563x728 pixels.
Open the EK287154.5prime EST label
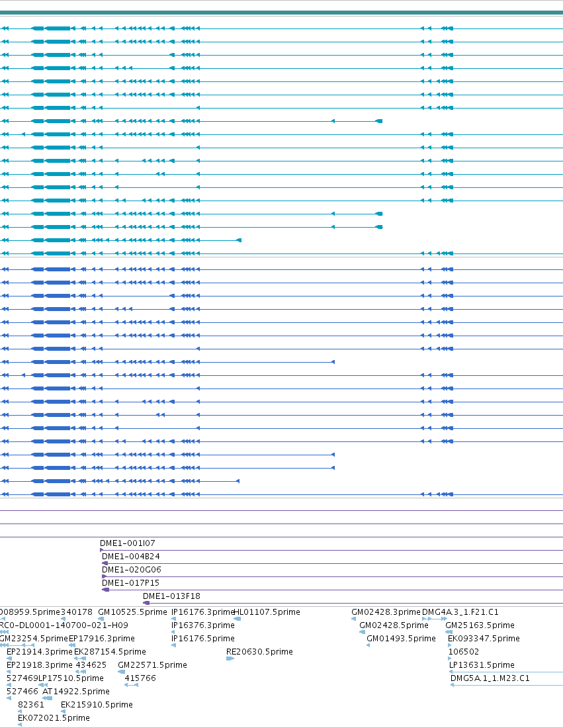(x=110, y=652)
